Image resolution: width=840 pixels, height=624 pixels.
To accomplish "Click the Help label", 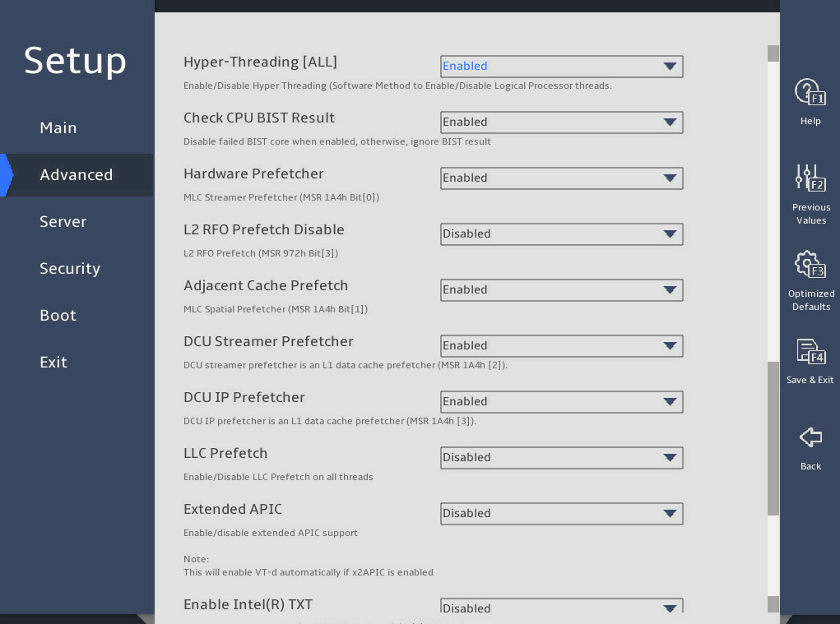I will [x=810, y=121].
